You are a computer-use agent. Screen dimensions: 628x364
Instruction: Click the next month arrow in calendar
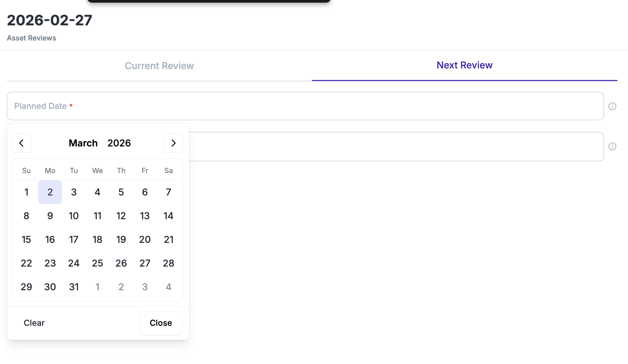pos(173,143)
